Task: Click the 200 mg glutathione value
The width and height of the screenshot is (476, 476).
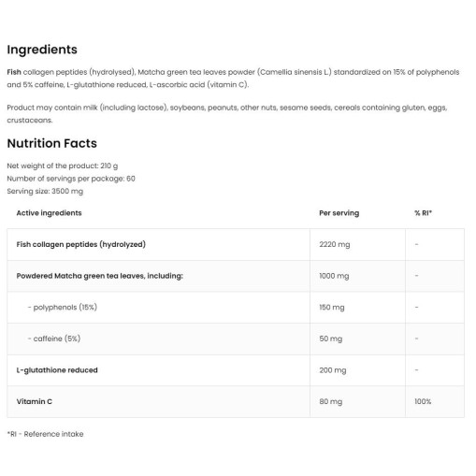Action: (x=333, y=370)
